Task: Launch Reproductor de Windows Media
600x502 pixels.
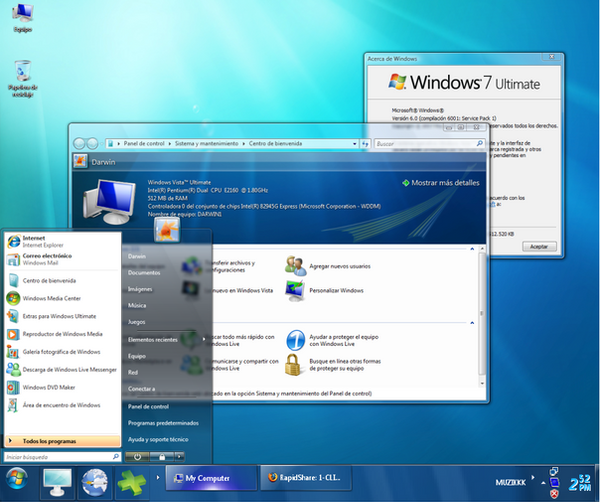Action: (x=62, y=334)
